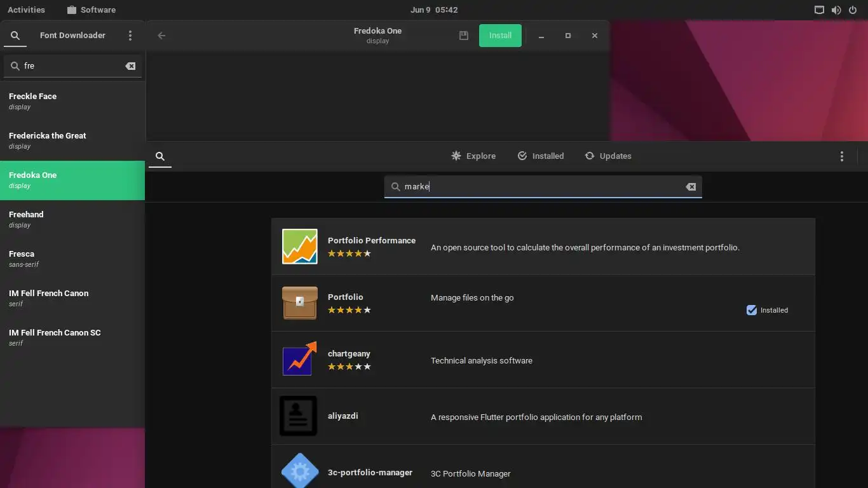Click Portfolio Performance star rating

coord(349,254)
